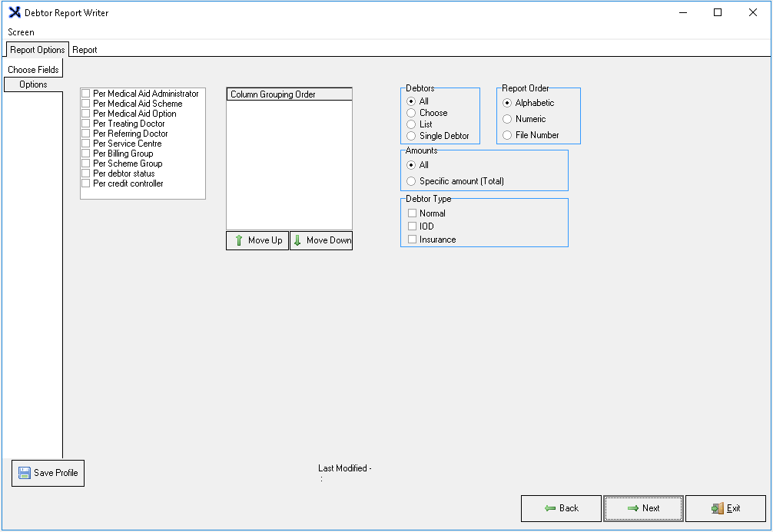Click the green Move Down arrow icon
This screenshot has width=773, height=532.
point(297,240)
